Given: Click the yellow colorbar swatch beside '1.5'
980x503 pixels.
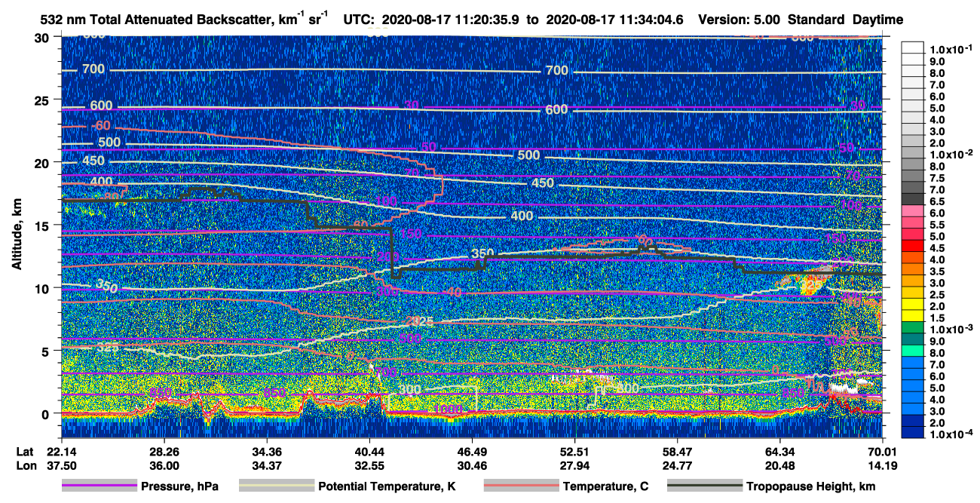Looking at the screenshot, I should (912, 317).
